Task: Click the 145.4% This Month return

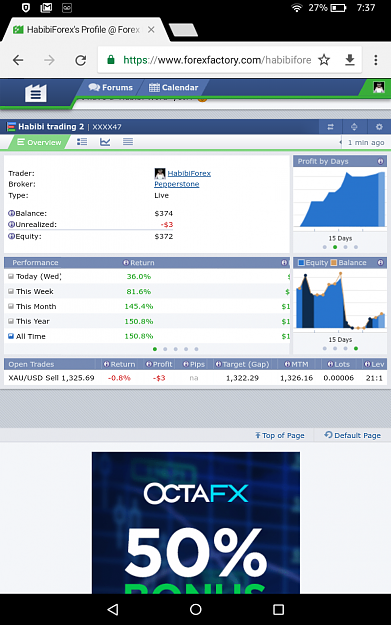Action: (139, 307)
